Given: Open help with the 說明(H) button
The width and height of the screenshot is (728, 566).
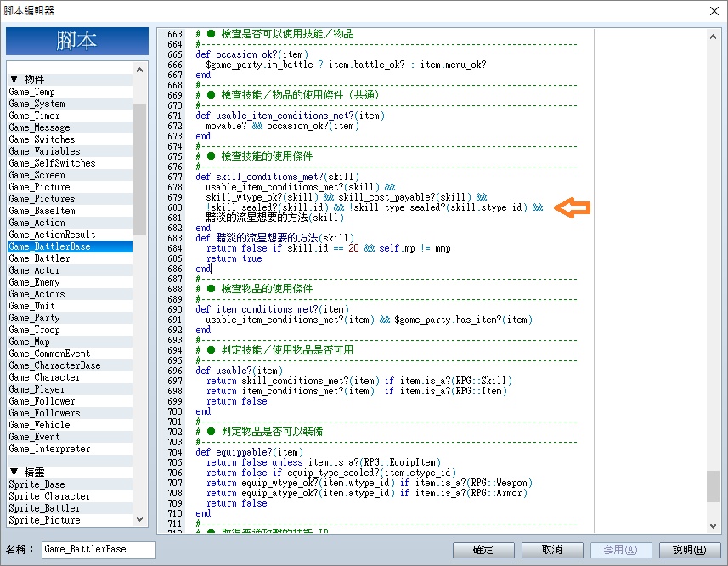Looking at the screenshot, I should point(690,550).
